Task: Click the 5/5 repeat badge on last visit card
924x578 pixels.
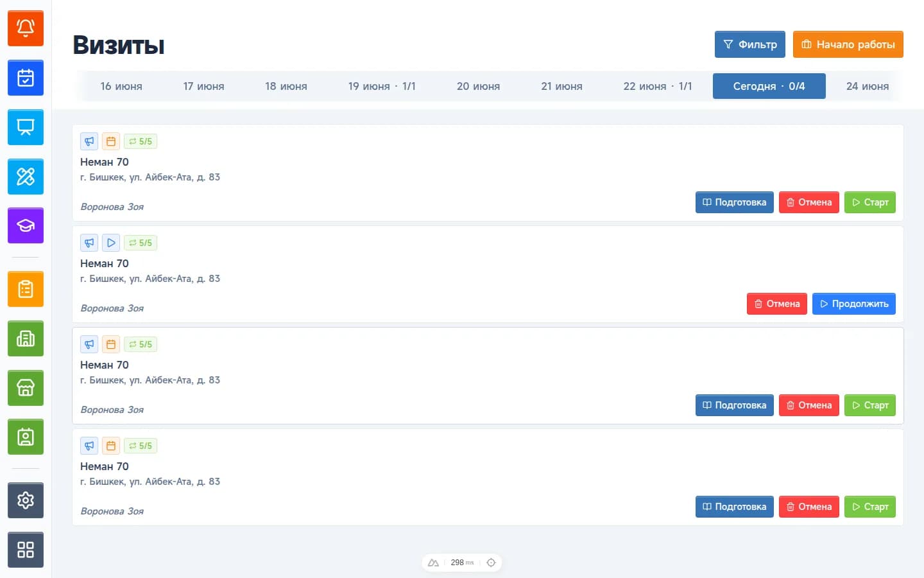Action: (141, 446)
